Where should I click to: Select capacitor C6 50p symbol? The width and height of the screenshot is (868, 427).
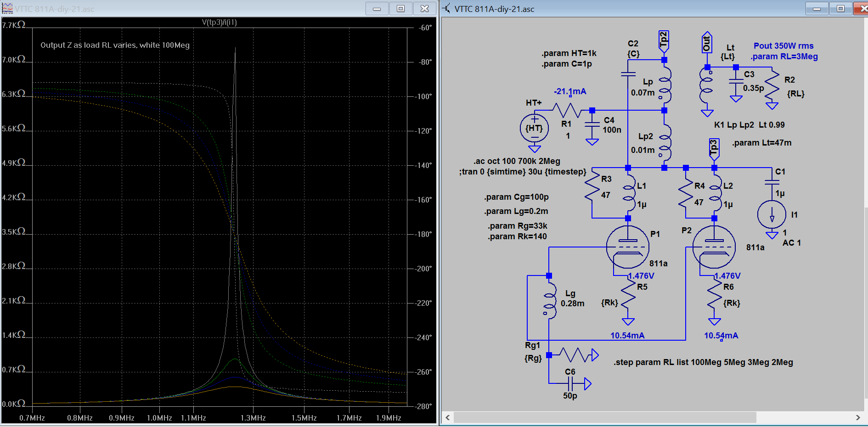coord(570,383)
